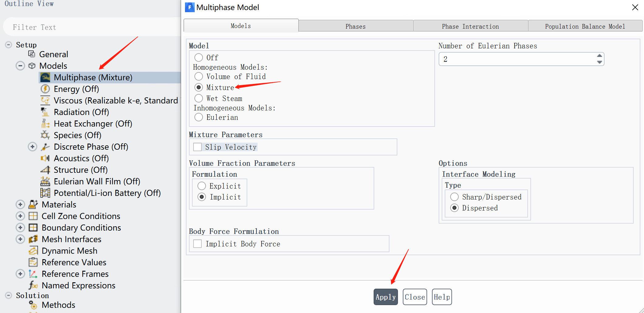Image resolution: width=644 pixels, height=313 pixels.
Task: Enable the Slip Velocity checkbox
Action: coord(197,147)
